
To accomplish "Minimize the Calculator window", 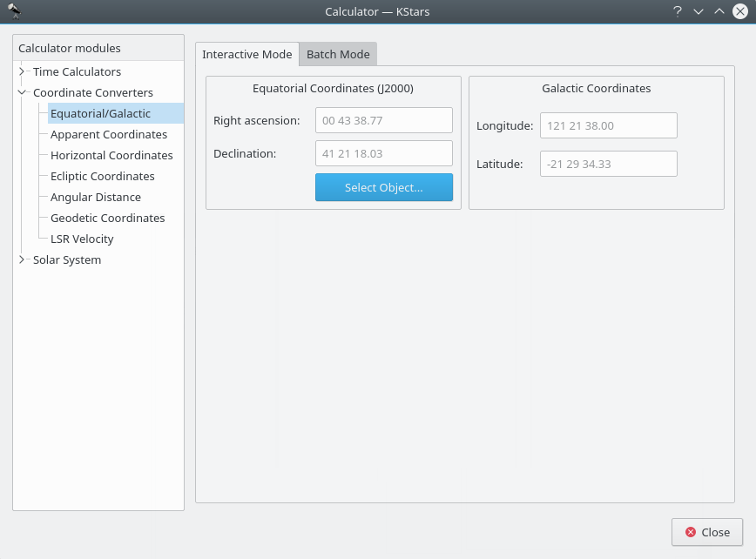I will [698, 11].
